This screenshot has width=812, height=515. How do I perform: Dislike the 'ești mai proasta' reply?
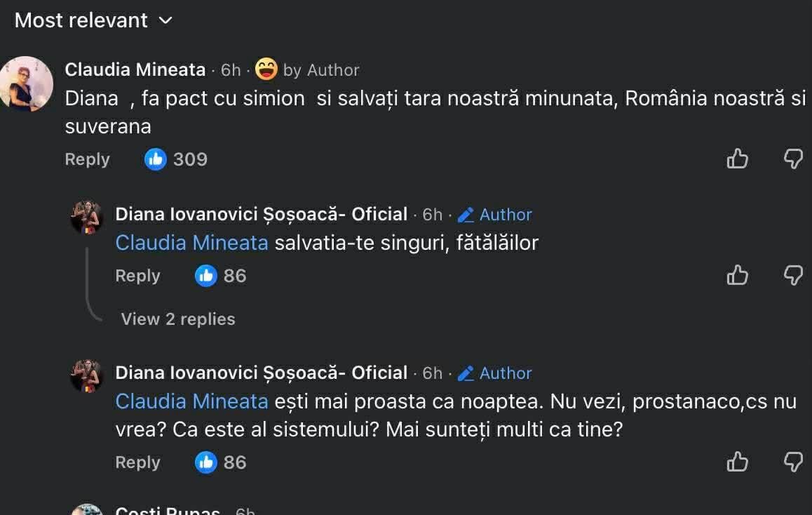(x=793, y=462)
